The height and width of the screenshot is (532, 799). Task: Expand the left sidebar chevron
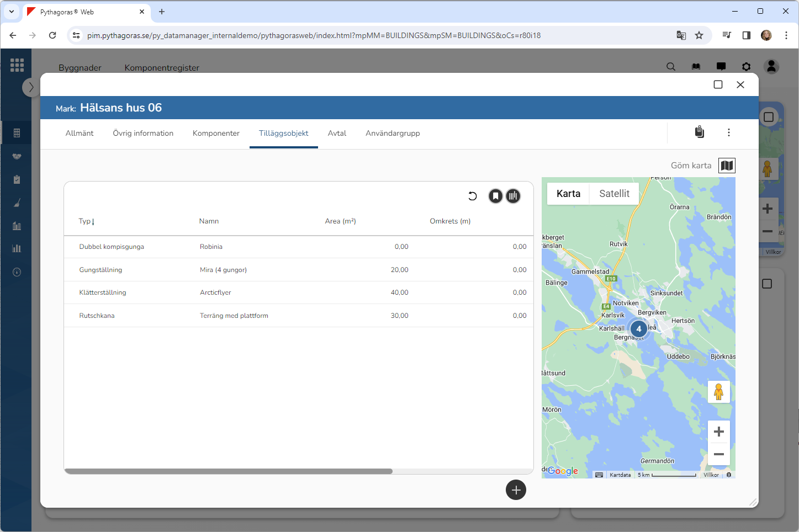click(31, 87)
